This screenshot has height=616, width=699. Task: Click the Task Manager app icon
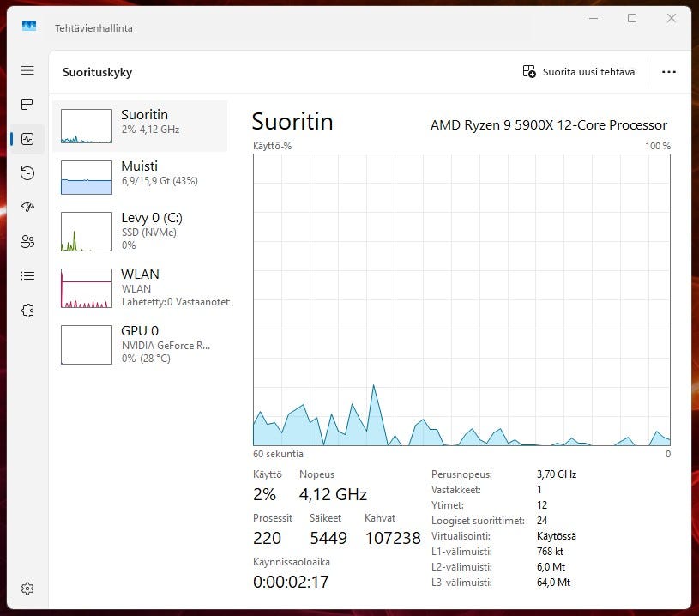pyautogui.click(x=29, y=26)
